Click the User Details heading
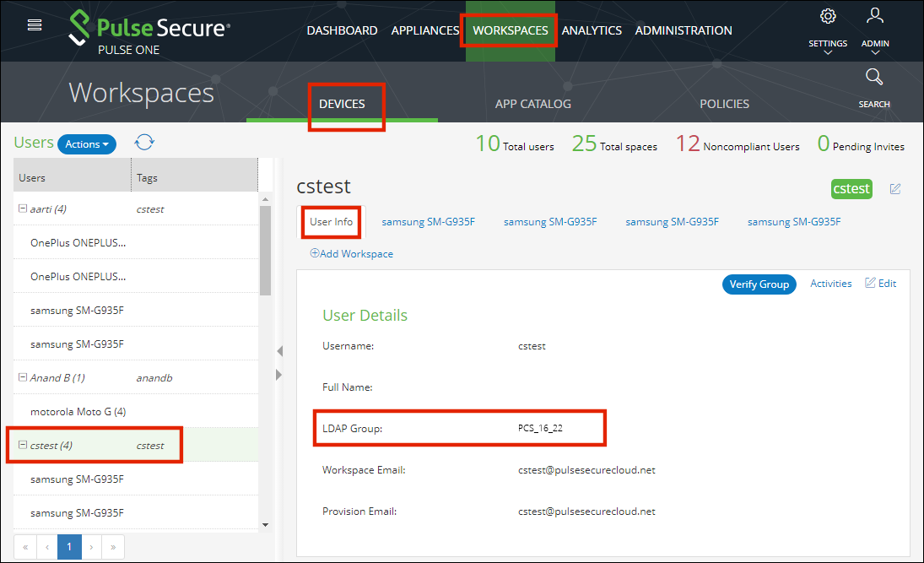This screenshot has height=563, width=924. pyautogui.click(x=365, y=316)
